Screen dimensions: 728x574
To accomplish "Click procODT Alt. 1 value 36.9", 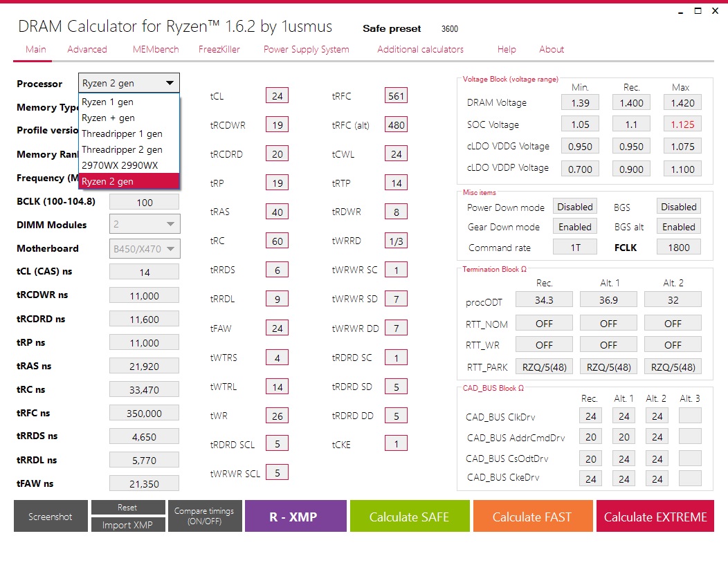I will (x=608, y=299).
